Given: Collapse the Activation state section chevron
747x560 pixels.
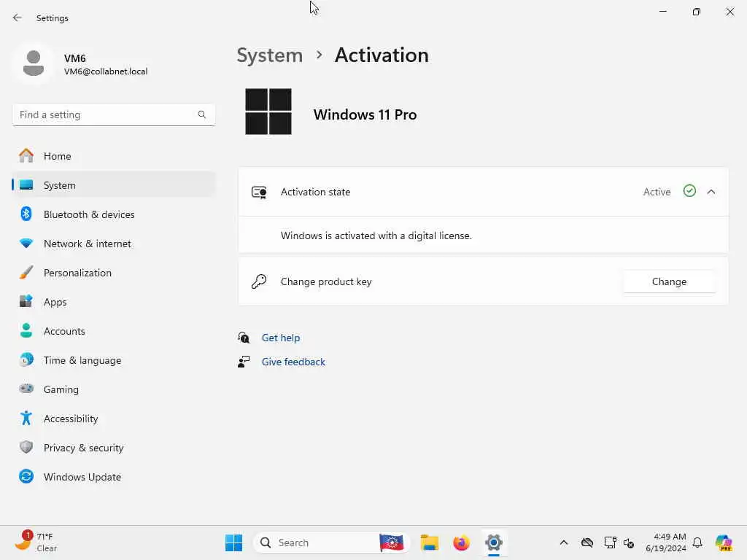Looking at the screenshot, I should pyautogui.click(x=711, y=192).
